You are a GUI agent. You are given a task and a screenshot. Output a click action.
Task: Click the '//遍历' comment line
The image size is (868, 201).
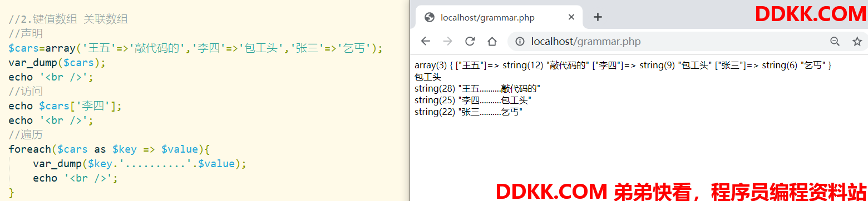26,135
